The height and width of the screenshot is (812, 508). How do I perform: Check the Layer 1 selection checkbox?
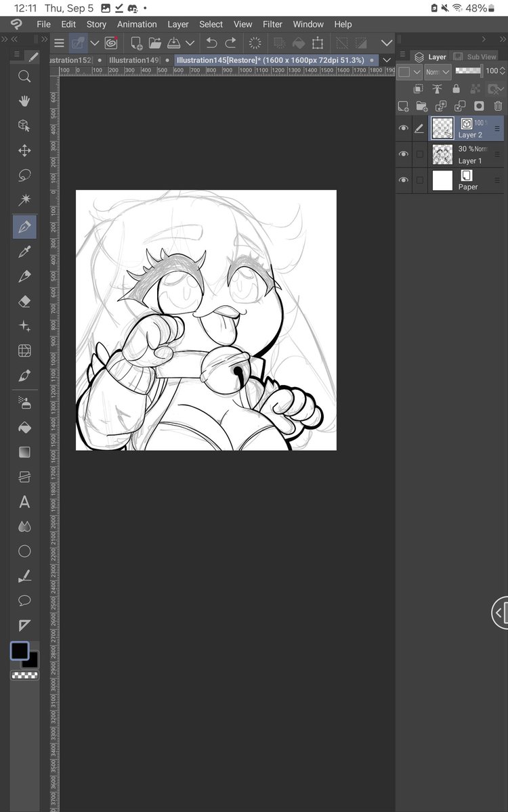420,154
